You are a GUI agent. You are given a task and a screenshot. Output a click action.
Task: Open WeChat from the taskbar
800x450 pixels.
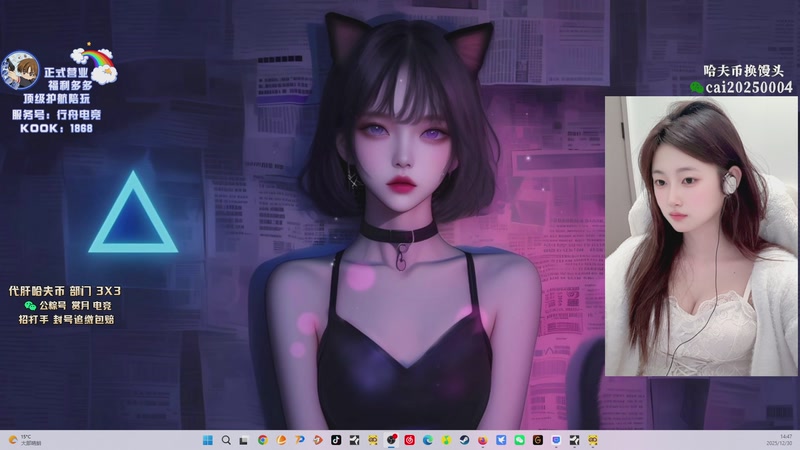tap(519, 440)
